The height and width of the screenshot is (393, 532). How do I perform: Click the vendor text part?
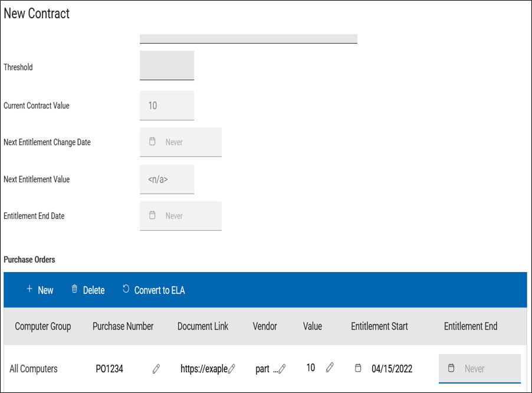tap(262, 369)
